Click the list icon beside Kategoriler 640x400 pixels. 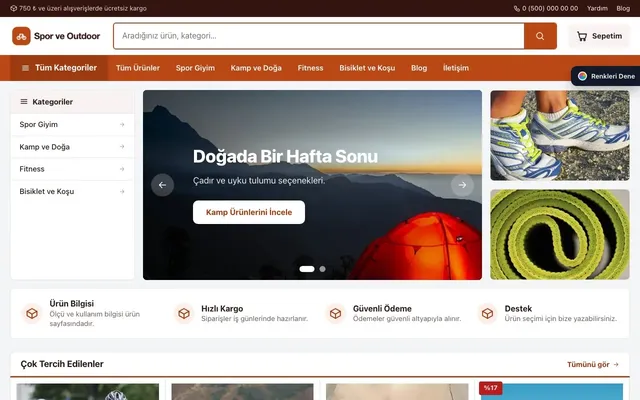(x=24, y=102)
